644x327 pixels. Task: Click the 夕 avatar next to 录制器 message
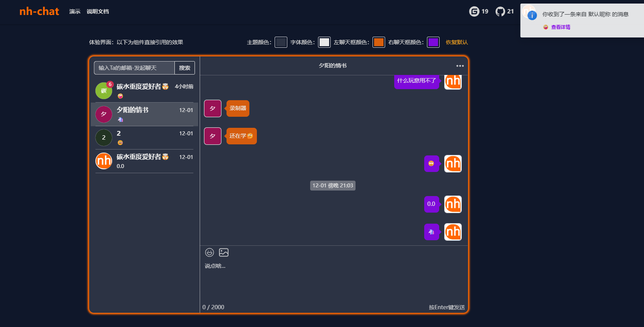pos(213,108)
